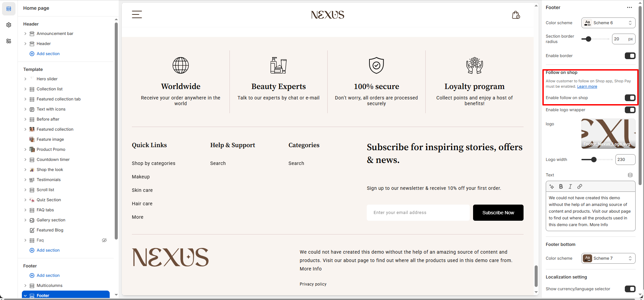Select the Gallery section item
Screen dimensions: 644x300
coord(51,220)
